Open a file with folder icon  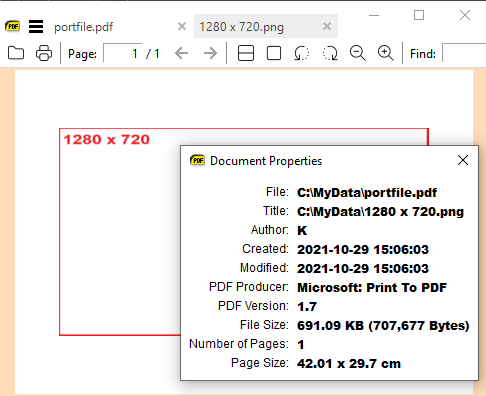(16, 53)
